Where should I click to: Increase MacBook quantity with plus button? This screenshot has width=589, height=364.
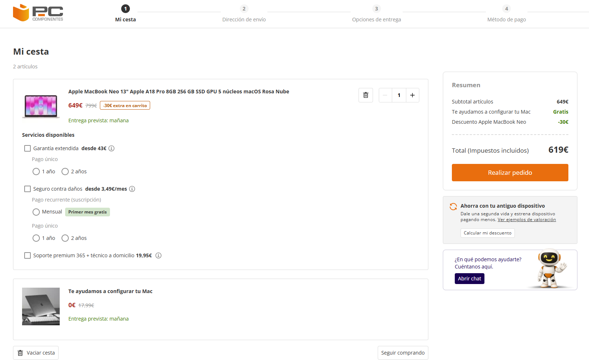coord(412,95)
